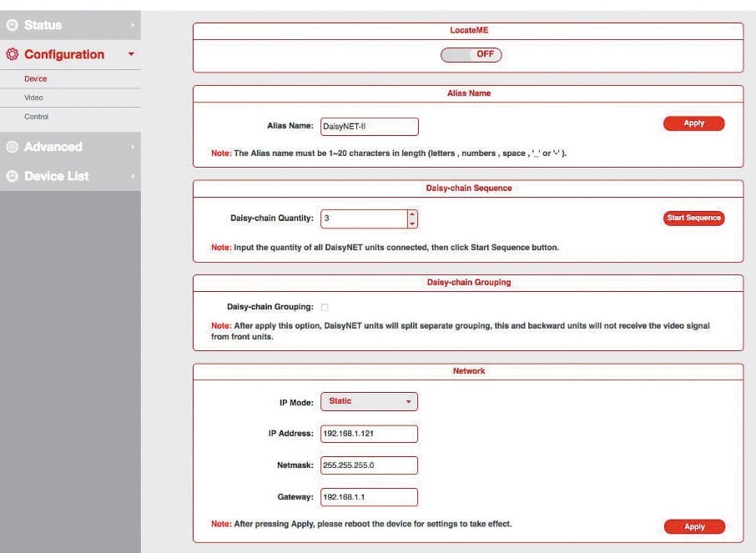Click the IP Address input field

[369, 434]
